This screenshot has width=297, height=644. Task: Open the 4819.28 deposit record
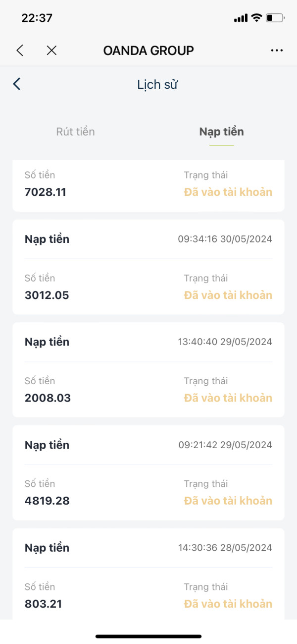tap(148, 472)
